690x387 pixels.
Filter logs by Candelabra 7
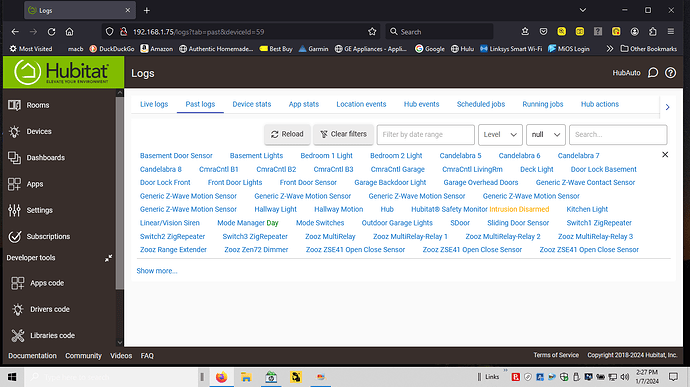click(x=578, y=156)
